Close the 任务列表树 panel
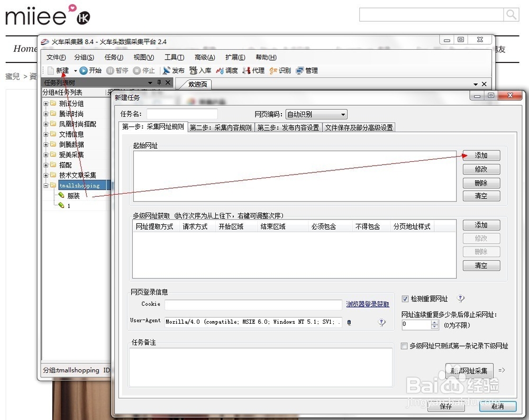The width and height of the screenshot is (529, 420). (x=168, y=83)
